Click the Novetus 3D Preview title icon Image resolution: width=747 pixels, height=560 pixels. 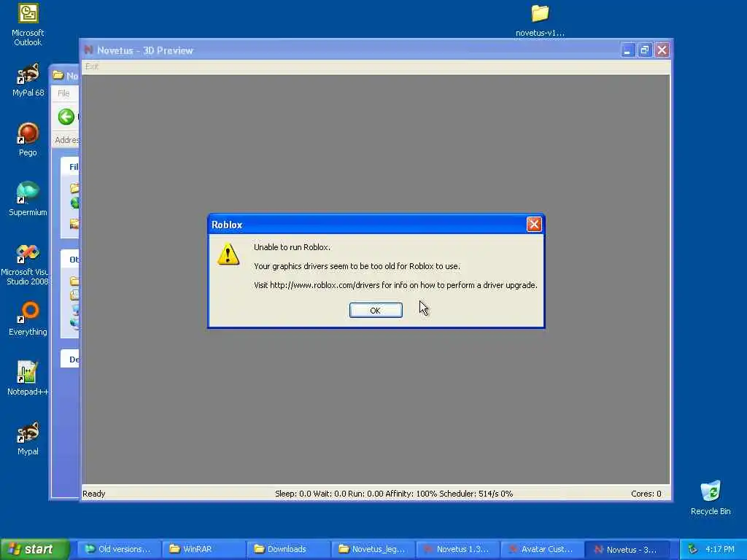pos(88,50)
